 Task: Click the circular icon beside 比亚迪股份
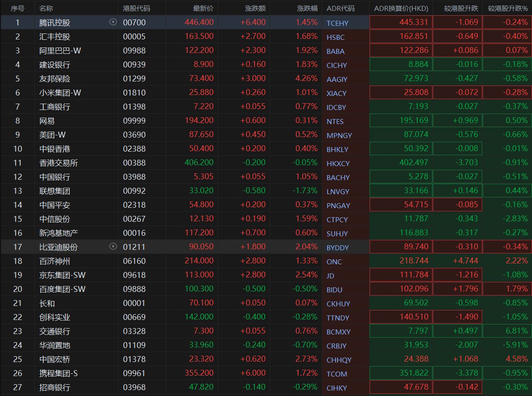coord(113,246)
